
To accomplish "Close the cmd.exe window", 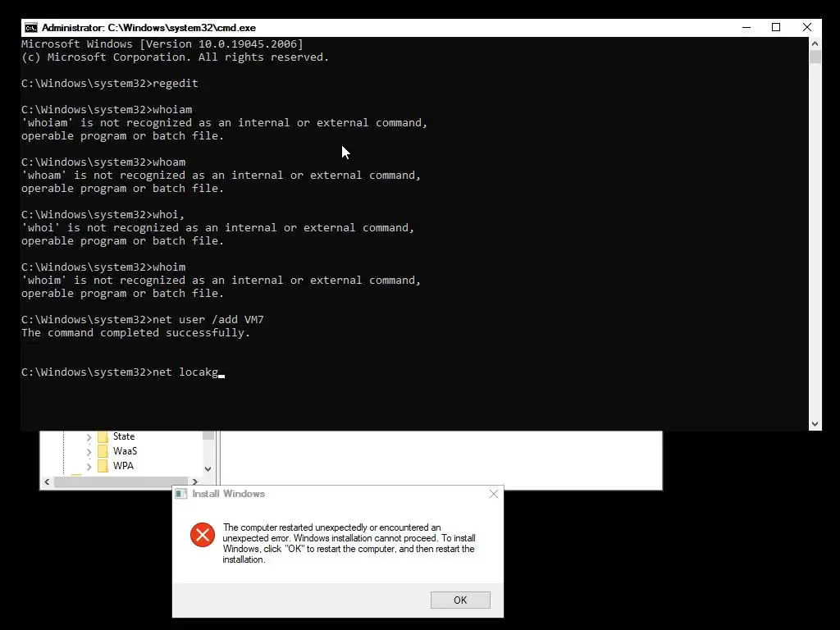I will point(807,27).
